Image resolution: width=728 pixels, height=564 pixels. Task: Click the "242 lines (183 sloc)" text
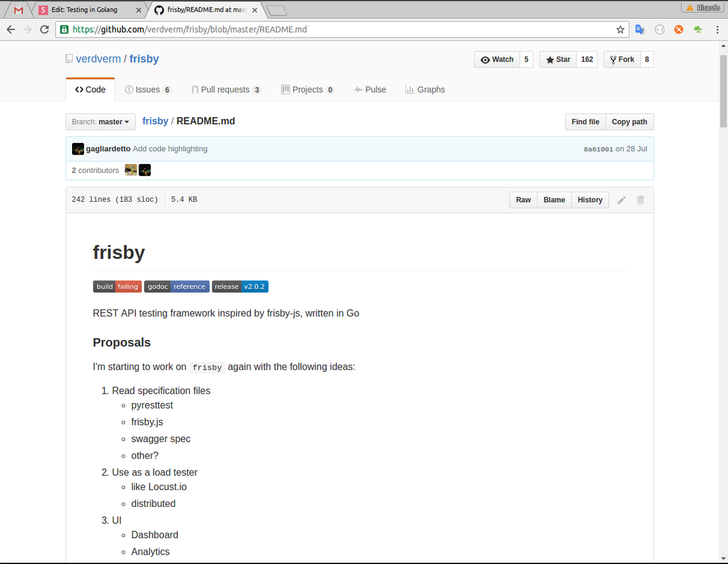115,199
